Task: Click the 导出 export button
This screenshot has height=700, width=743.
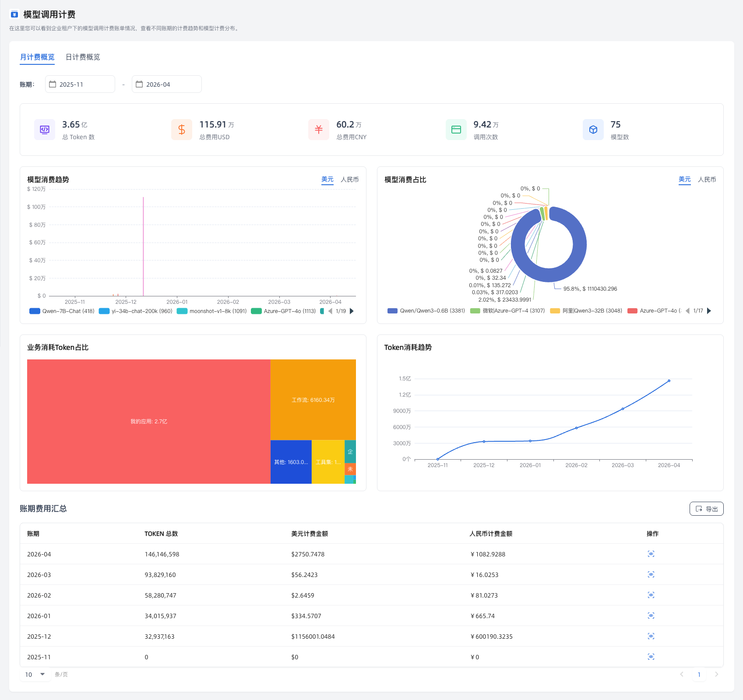Action: click(x=706, y=509)
